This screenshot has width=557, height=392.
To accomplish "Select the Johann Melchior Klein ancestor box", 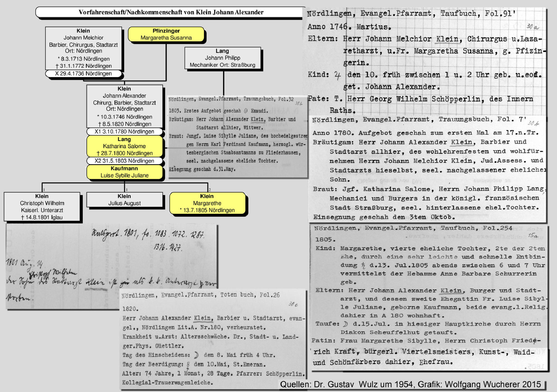I will (x=83, y=48).
